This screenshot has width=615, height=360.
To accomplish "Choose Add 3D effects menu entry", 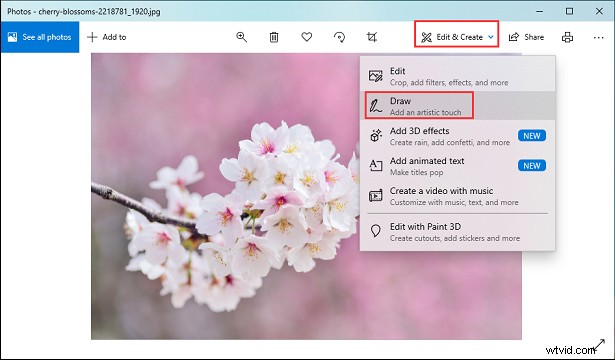I will [457, 136].
